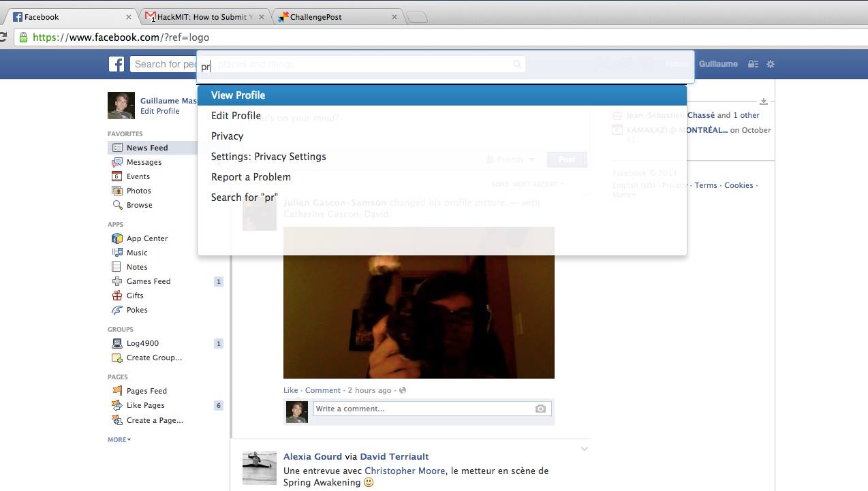Select Edit Profile in command list

[442, 116]
